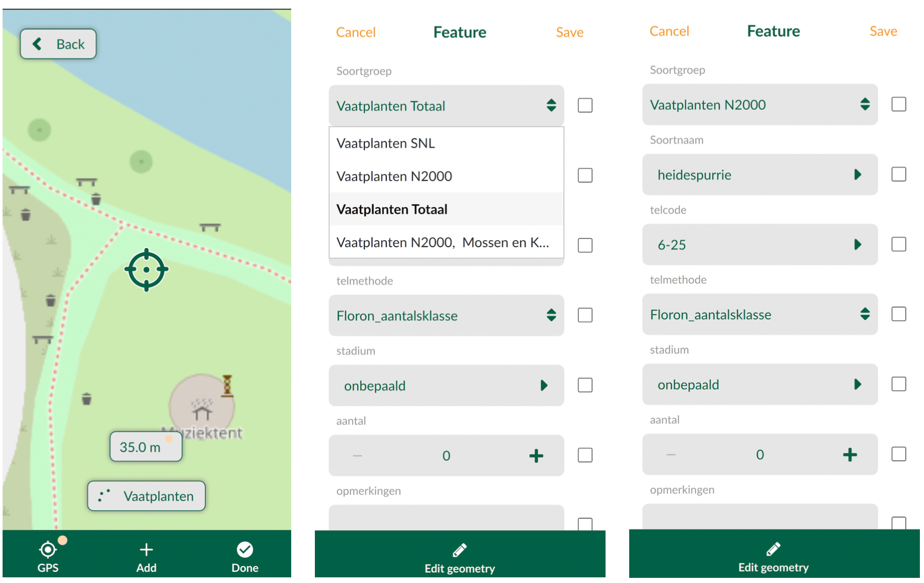Open the heidespurrie Soortnaam selector
Screen dimensions: 924x583
point(759,175)
